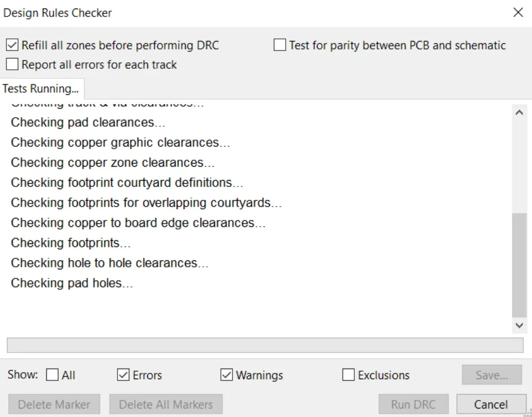
Task: Check the Show All checkbox
Action: pos(53,375)
